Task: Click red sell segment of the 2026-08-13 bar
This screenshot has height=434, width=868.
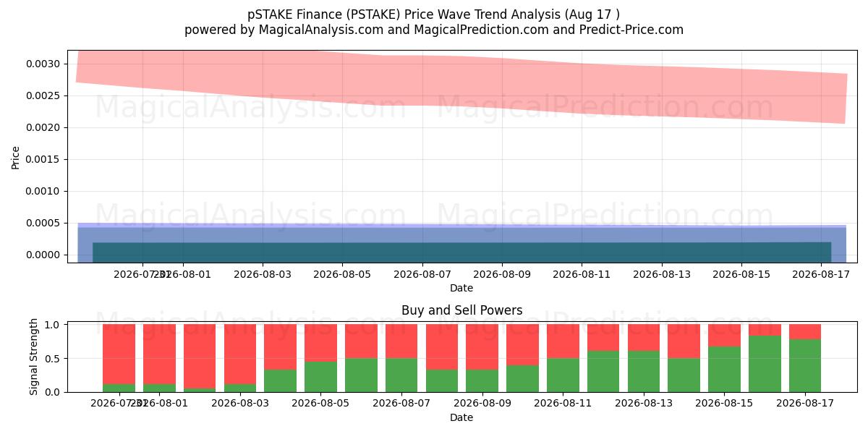Action: pyautogui.click(x=644, y=338)
